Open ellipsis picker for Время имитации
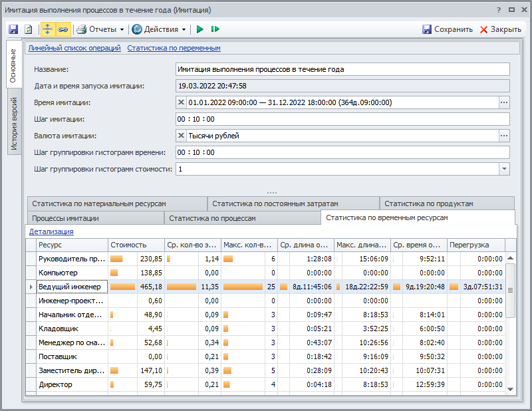Image resolution: width=532 pixels, height=411 pixels. click(504, 102)
